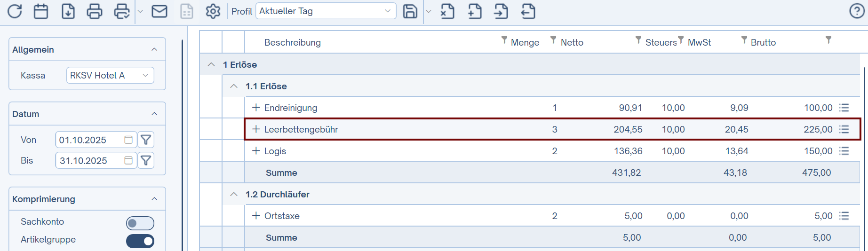Click the filter icon next to Von date

click(146, 140)
